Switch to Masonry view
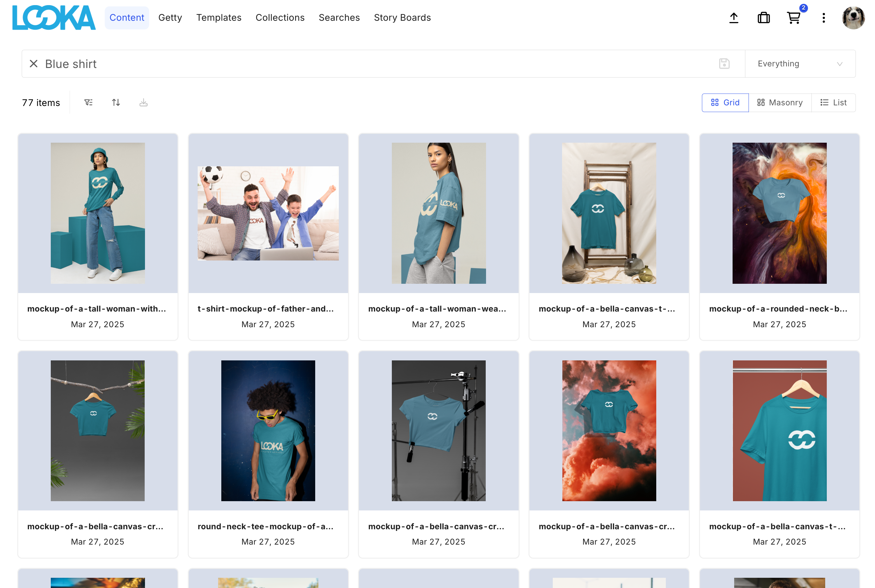 coord(780,102)
